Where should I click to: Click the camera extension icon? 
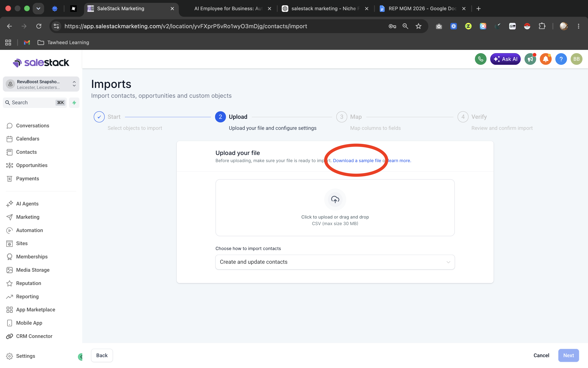tap(439, 26)
